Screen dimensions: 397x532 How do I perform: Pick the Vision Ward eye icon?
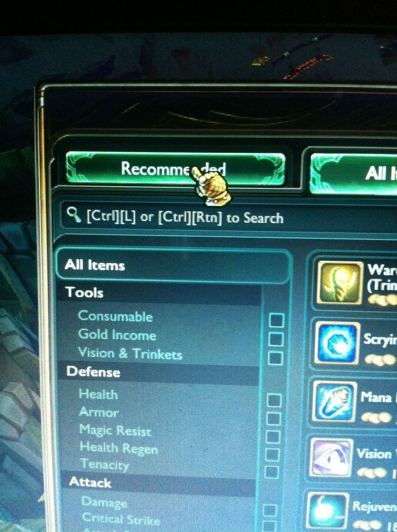click(x=330, y=457)
